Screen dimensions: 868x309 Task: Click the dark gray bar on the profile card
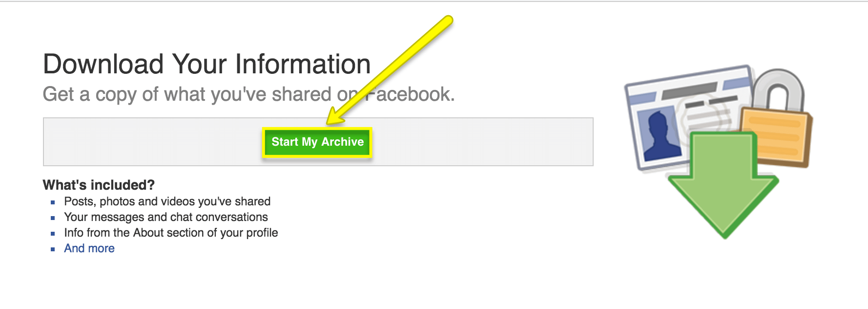pyautogui.click(x=689, y=91)
